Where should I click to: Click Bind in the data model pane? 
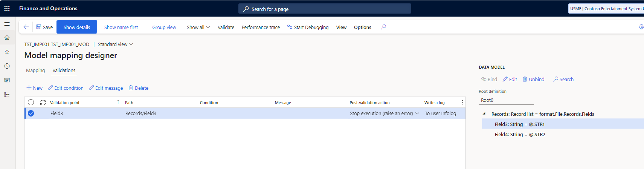pyautogui.click(x=489, y=79)
